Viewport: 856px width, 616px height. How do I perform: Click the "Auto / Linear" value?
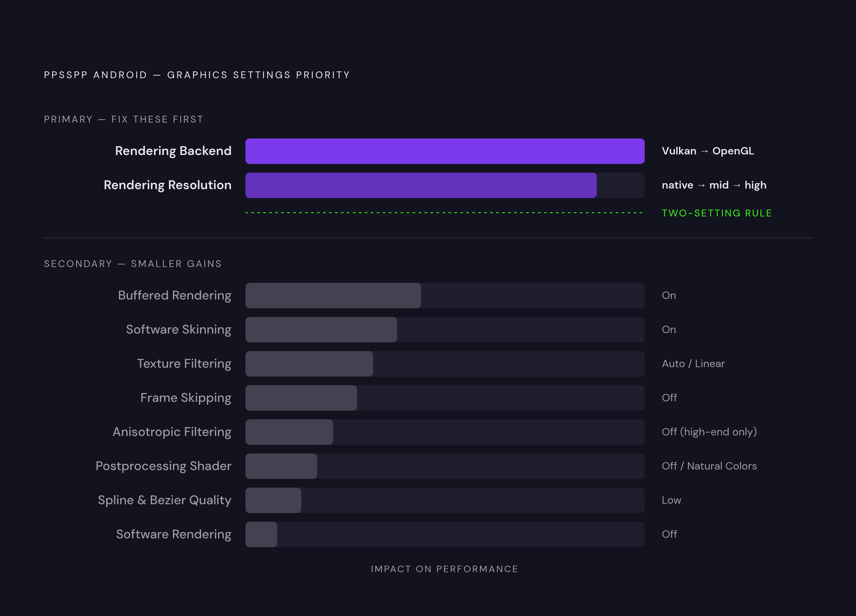(693, 364)
